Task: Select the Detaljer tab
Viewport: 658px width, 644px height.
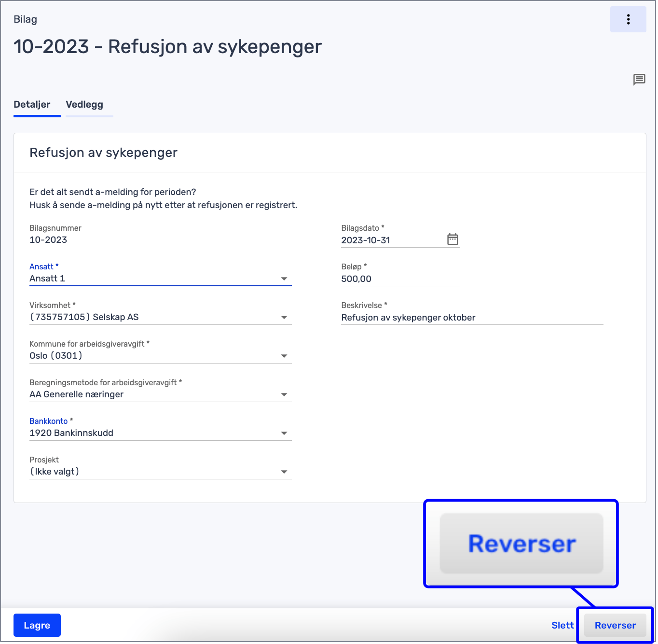Action: point(32,104)
